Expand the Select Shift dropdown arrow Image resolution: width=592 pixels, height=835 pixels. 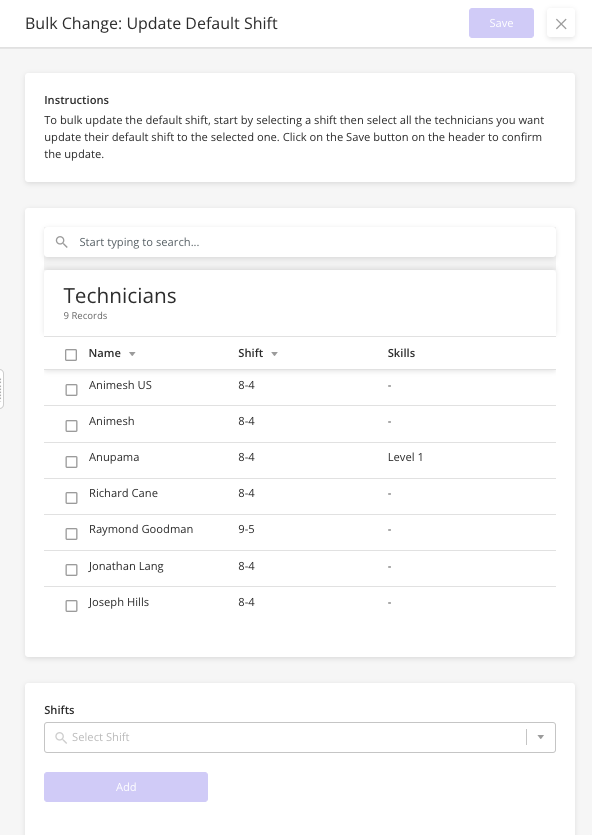(540, 737)
